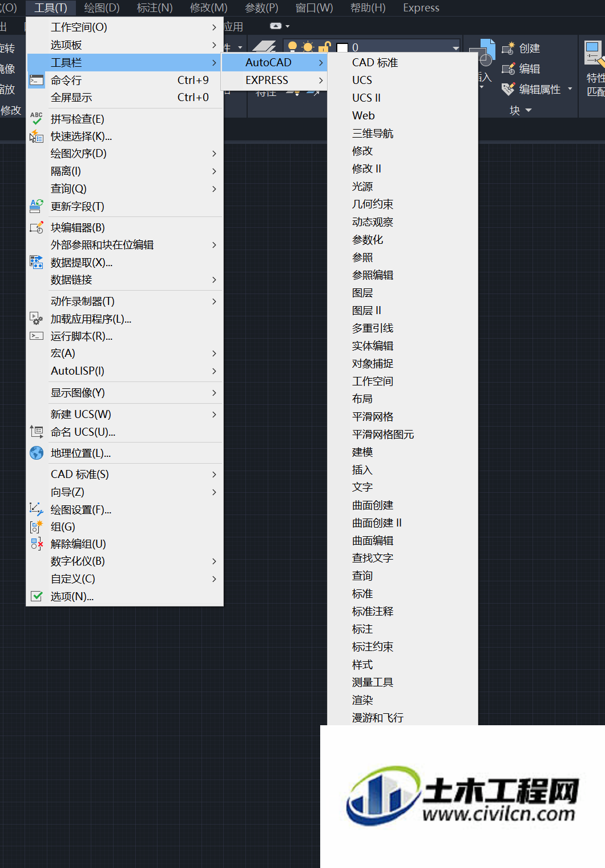Screen dimensions: 605x868
Task: Expand the AutoLISP(I) submenu
Action: pos(124,371)
